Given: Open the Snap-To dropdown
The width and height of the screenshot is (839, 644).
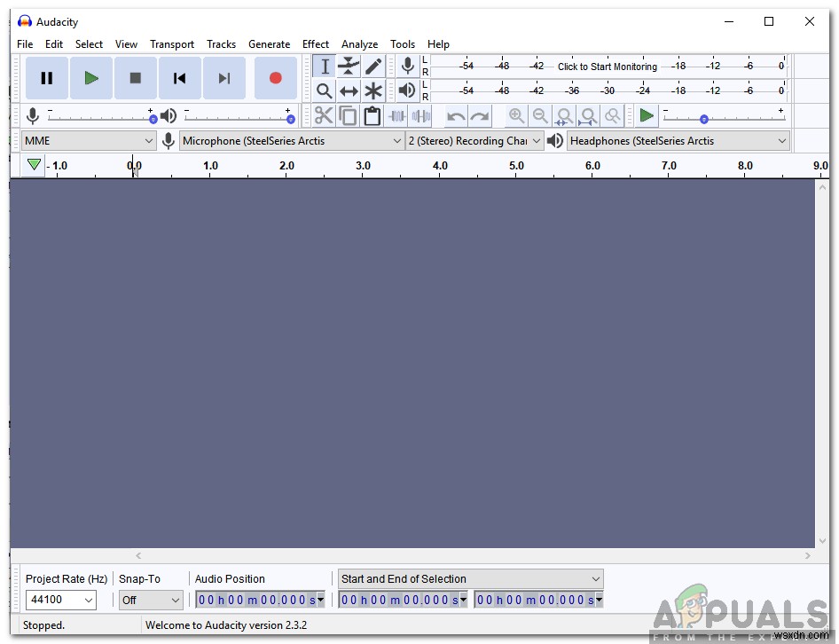Looking at the screenshot, I should [x=150, y=600].
